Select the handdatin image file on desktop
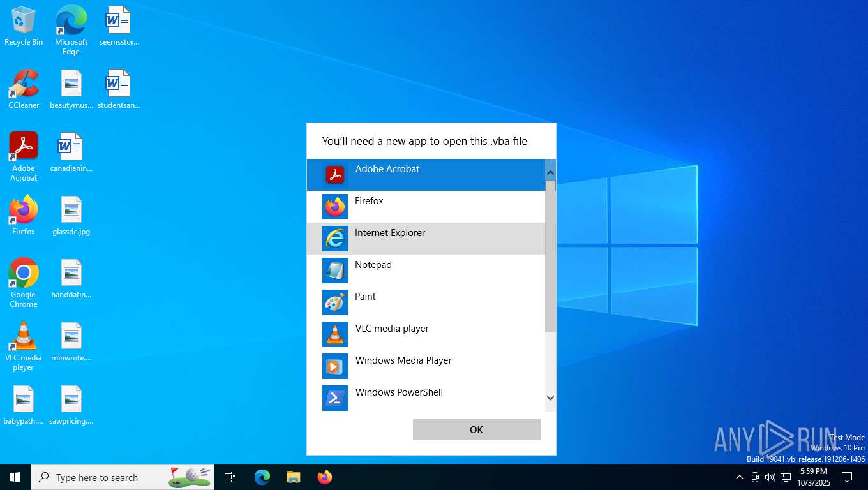This screenshot has width=868, height=490. 71,279
